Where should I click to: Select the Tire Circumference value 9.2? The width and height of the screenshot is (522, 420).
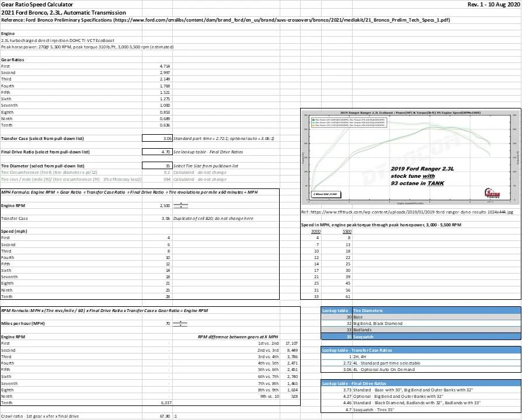(157, 172)
